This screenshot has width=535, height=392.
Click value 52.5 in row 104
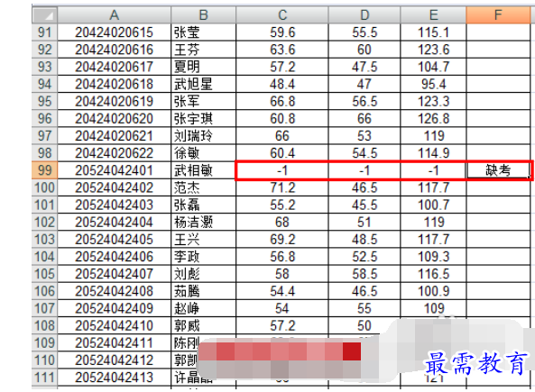(x=364, y=256)
